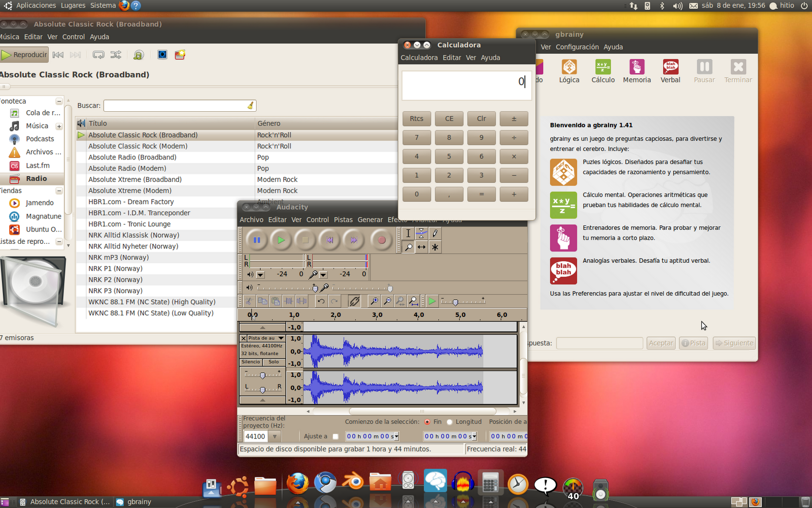Toggle Repeat icon in Rhythmbox toolbar
The width and height of the screenshot is (812, 508).
[98, 55]
